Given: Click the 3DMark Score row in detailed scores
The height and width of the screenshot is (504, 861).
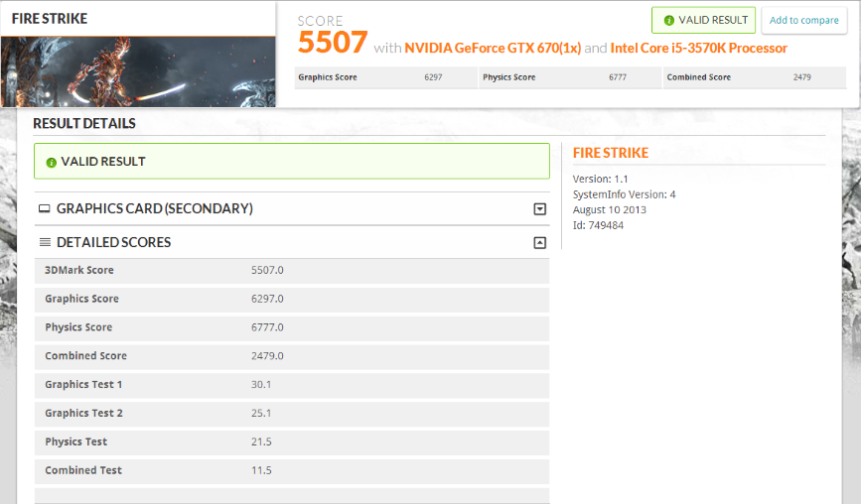Looking at the screenshot, I should tap(291, 270).
